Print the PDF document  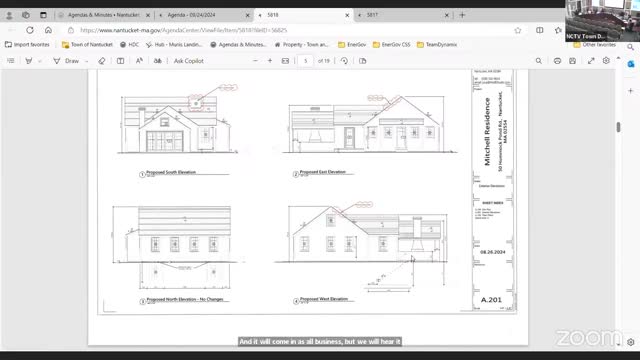click(557, 61)
